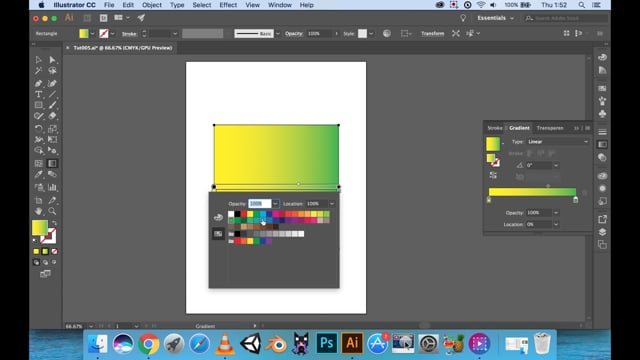Pick the Blend tool

[52, 175]
